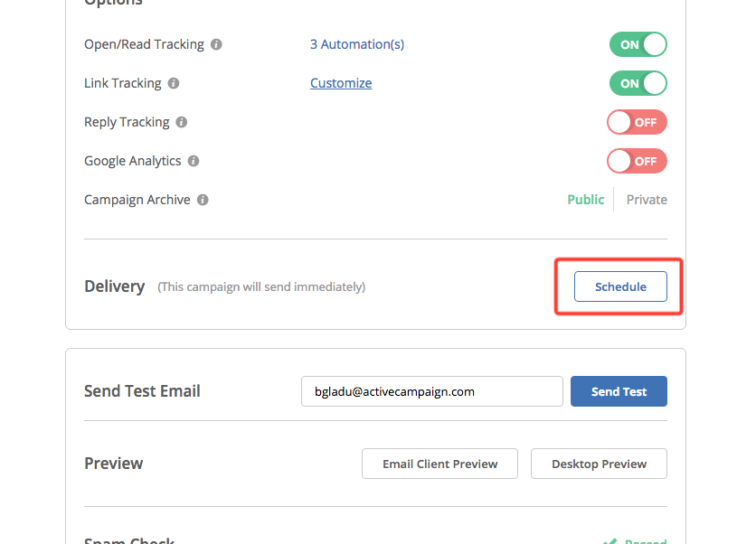This screenshot has height=544, width=756.
Task: Open the Customize link tracking link
Action: pos(341,83)
